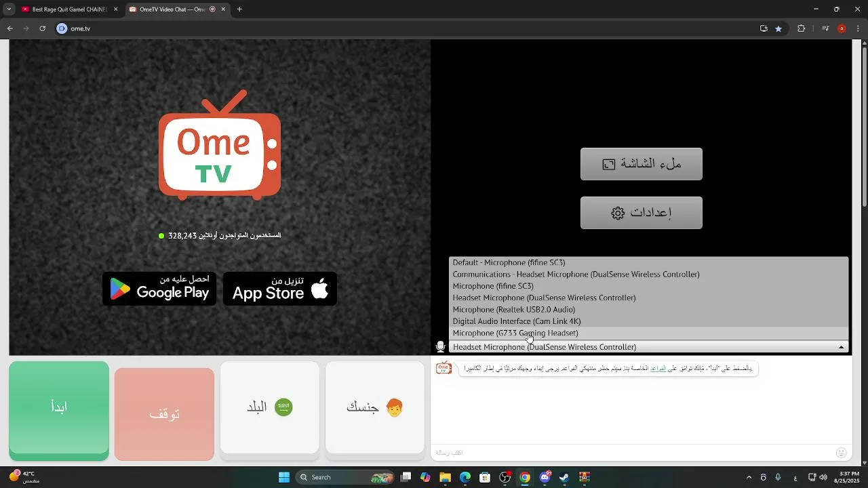Open Microsoft Edge from the taskbar
The width and height of the screenshot is (868, 488).
point(465,477)
